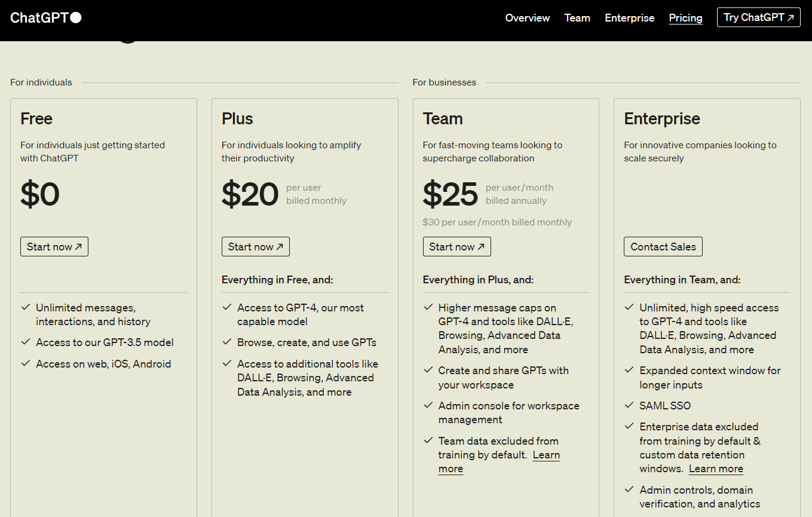Click 'For innovative companies looking to scale securely' description
Viewport: 812px width, 517px height.
click(x=700, y=151)
